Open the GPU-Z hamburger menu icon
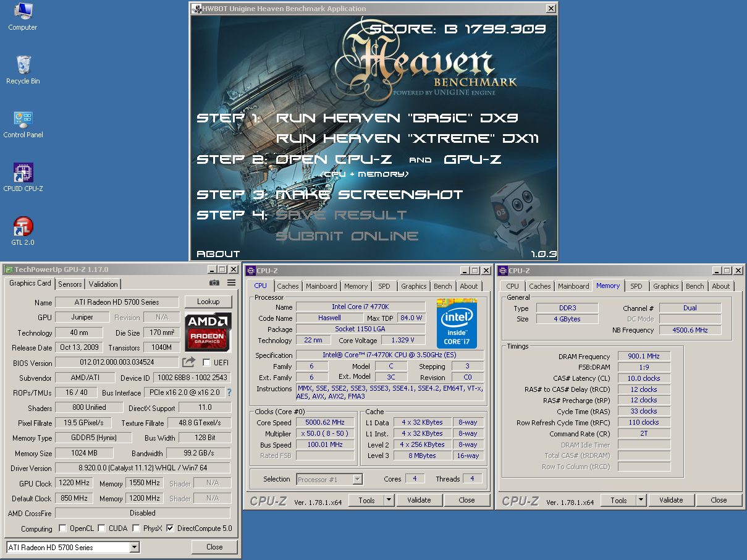Viewport: 747px width, 560px height. click(231, 282)
